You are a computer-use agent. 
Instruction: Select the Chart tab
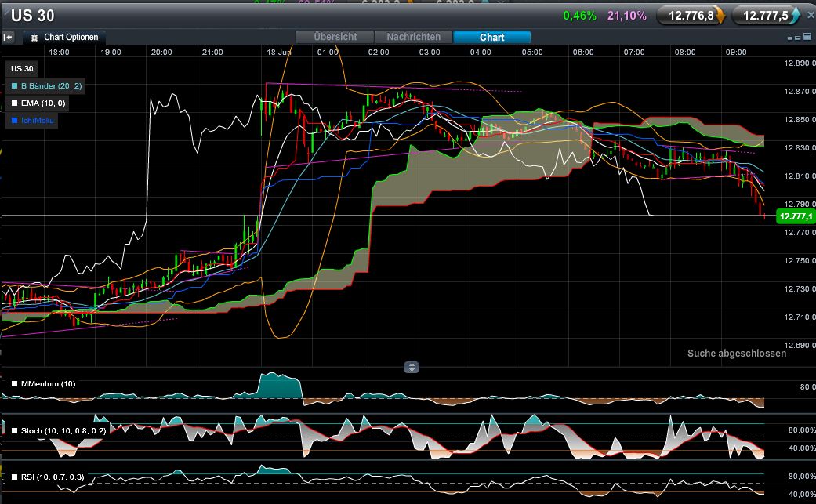[x=491, y=37]
